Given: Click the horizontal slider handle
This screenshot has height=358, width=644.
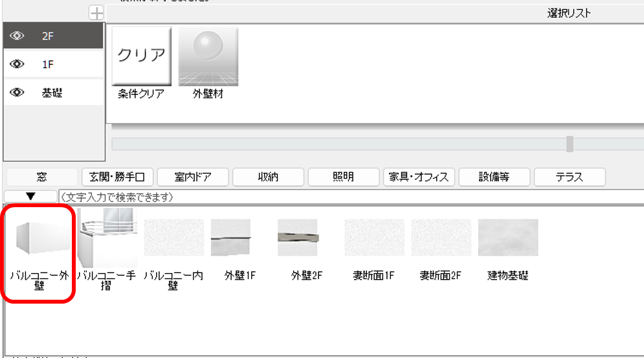Looking at the screenshot, I should point(570,144).
